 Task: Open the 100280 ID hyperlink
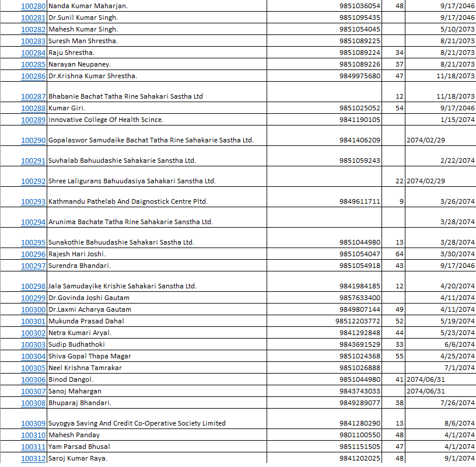coord(33,6)
